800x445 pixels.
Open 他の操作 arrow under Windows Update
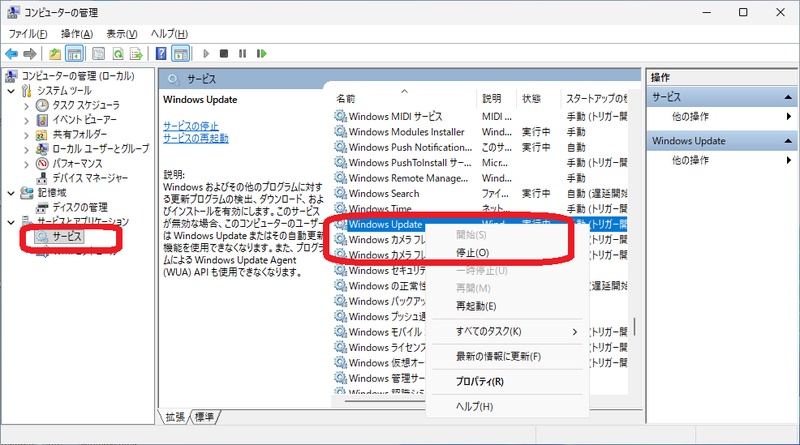(x=789, y=160)
